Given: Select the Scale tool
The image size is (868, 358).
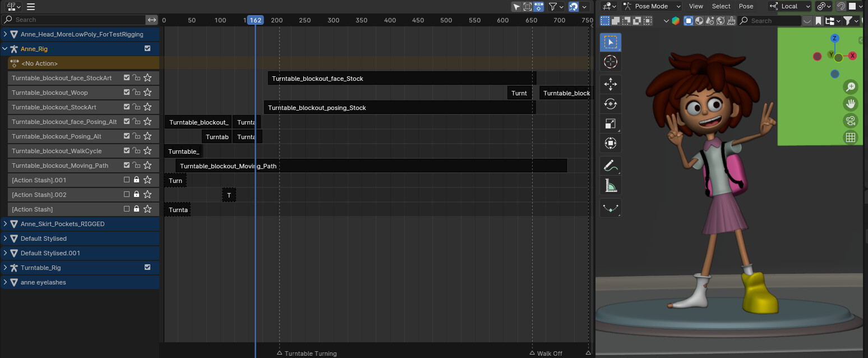Looking at the screenshot, I should (x=611, y=124).
